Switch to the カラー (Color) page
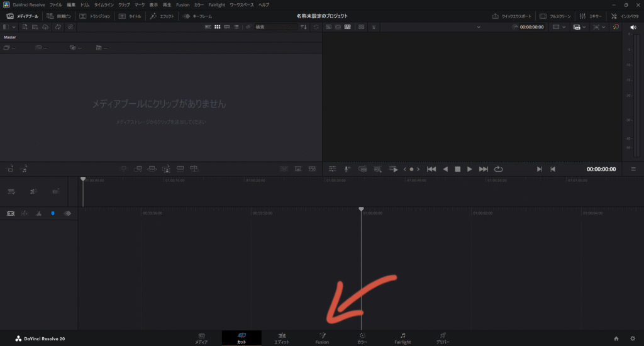The width and height of the screenshot is (644, 346). click(x=362, y=338)
